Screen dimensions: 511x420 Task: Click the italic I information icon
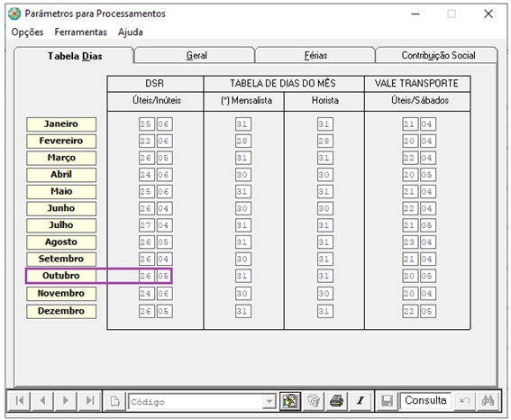point(360,401)
